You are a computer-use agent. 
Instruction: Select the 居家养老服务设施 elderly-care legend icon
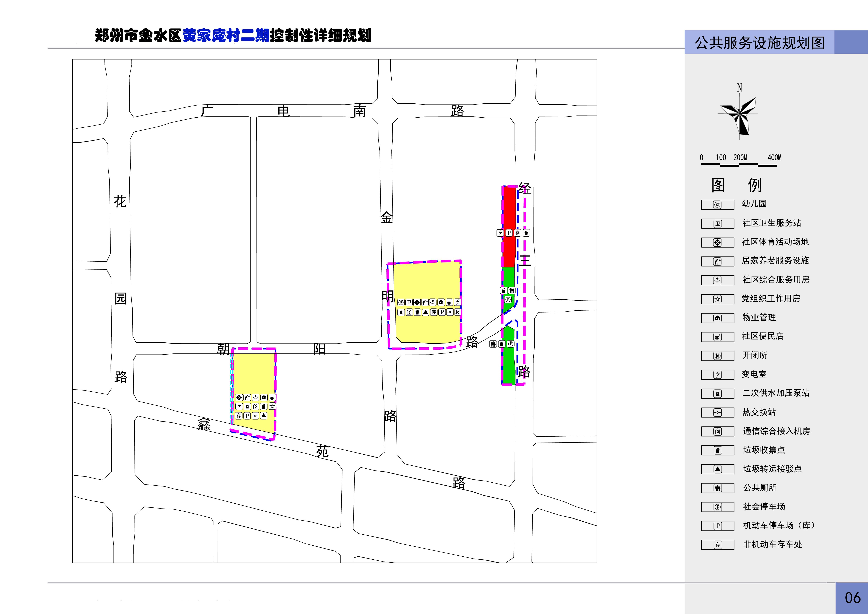point(717,261)
